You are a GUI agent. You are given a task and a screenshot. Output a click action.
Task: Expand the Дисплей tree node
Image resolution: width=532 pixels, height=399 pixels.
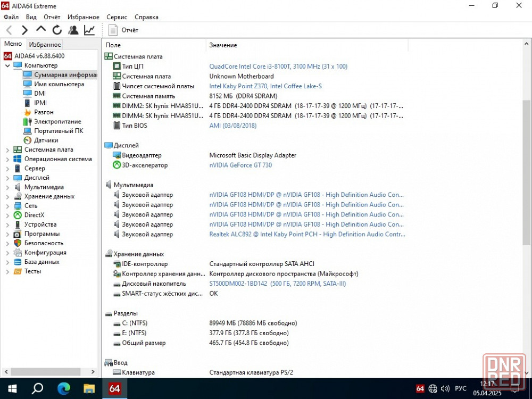pos(7,178)
